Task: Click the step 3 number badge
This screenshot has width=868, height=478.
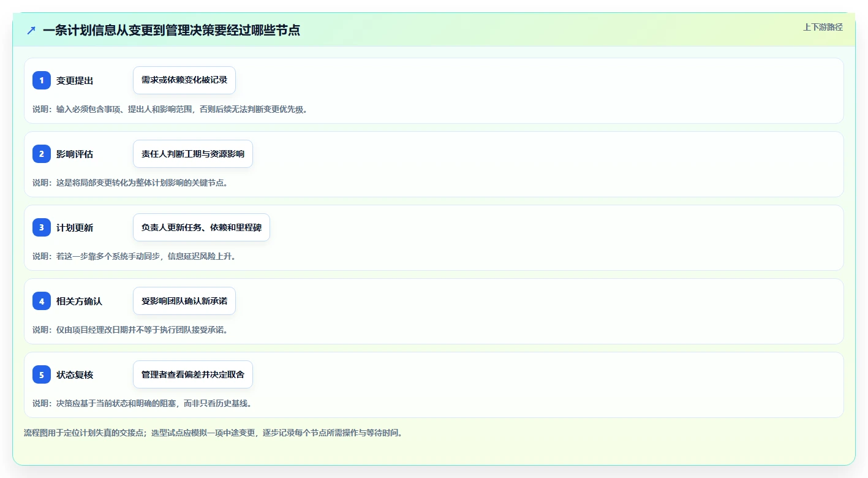Action: (42, 227)
